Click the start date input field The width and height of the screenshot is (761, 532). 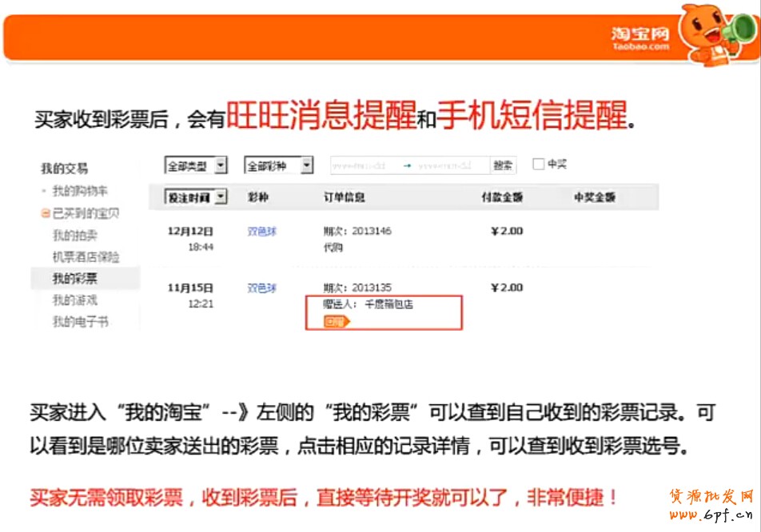point(360,165)
